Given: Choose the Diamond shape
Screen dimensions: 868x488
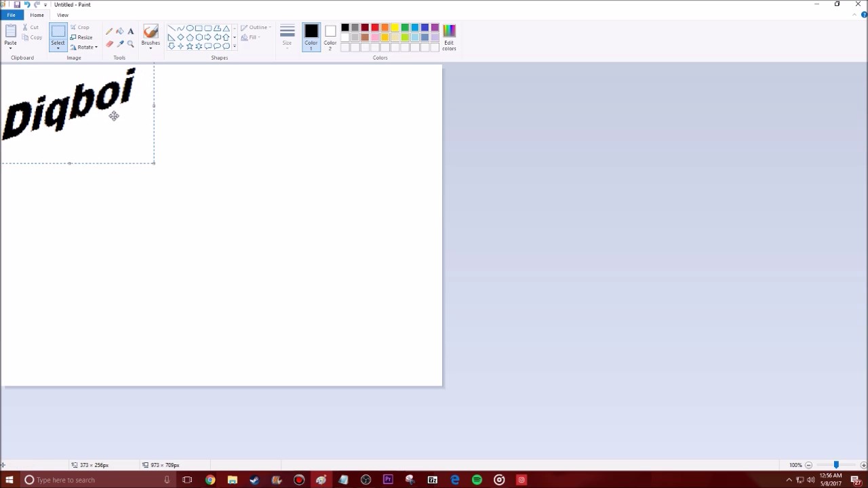Looking at the screenshot, I should (180, 37).
